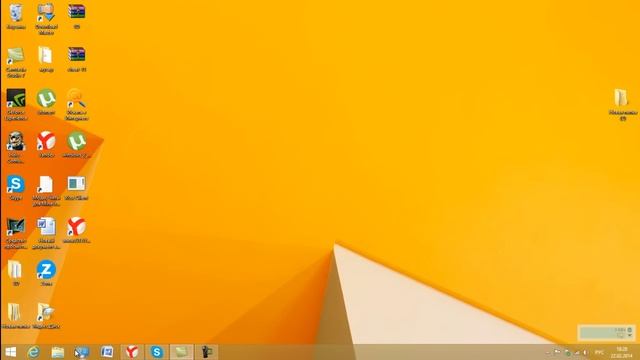Expand the desktop gadget's dropdown arrow
Viewport: 640px width, 360px height.
(630, 336)
